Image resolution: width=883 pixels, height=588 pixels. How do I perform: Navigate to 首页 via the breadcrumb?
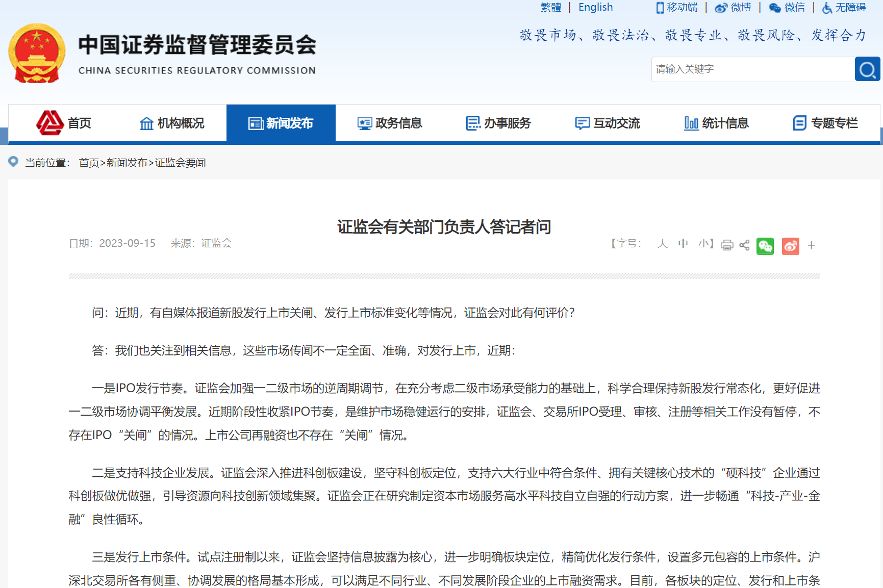click(89, 163)
